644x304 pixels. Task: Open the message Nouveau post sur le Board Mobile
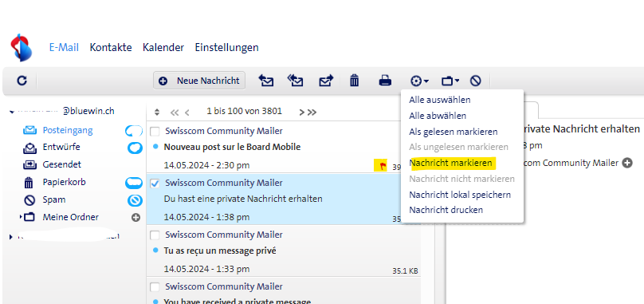pos(232,147)
